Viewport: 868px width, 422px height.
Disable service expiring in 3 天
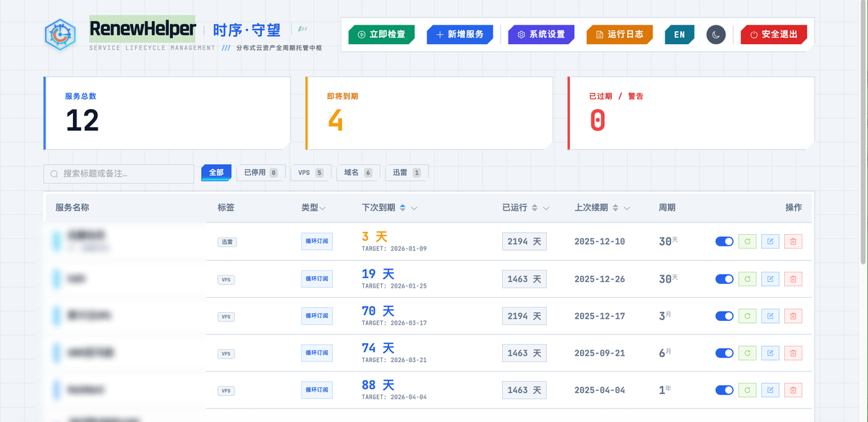pos(724,241)
